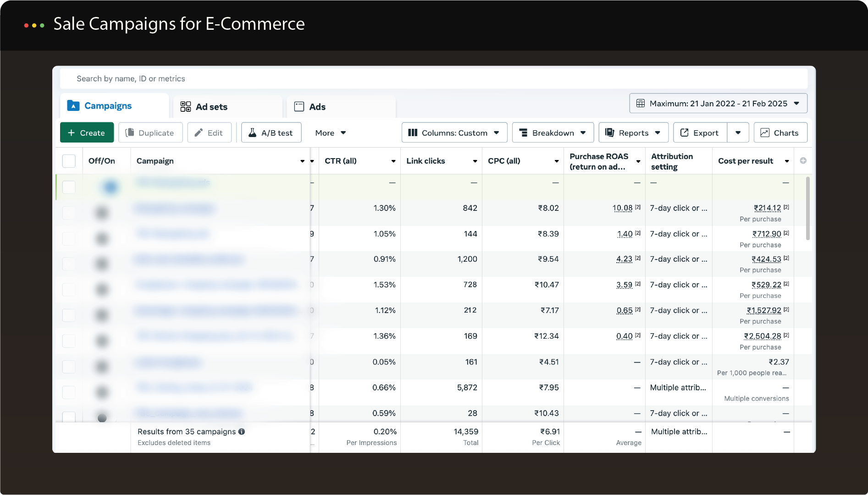Click the Charts graph icon
The height and width of the screenshot is (495, 868).
(x=765, y=132)
